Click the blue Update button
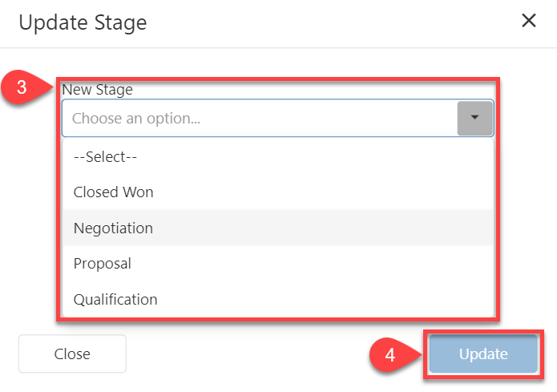 coord(483,354)
